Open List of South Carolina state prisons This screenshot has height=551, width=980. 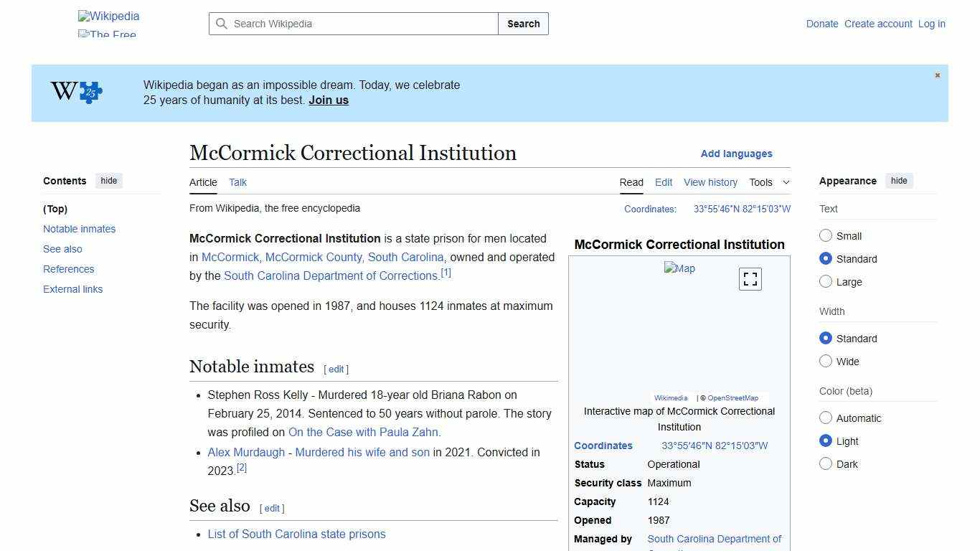click(x=296, y=534)
